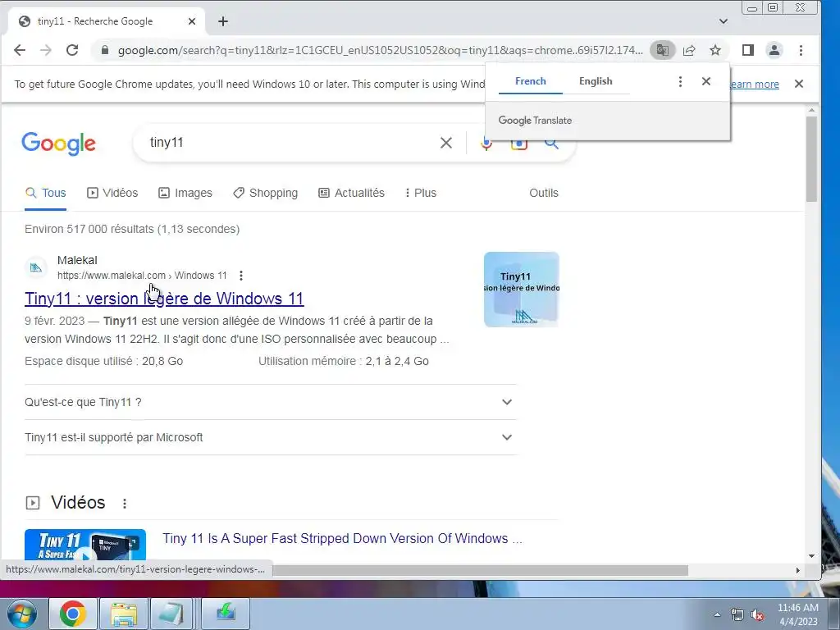Click the forward navigation arrow
Screen dimensions: 840x630
pos(46,50)
